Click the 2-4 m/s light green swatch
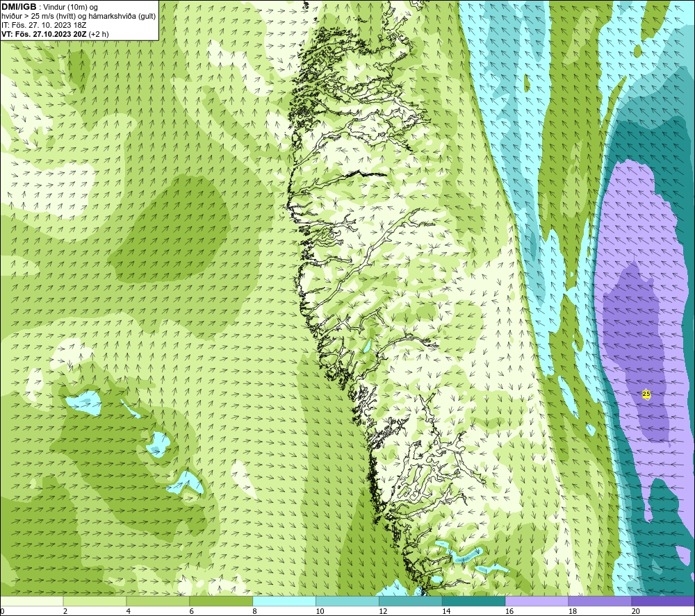 pos(95,601)
